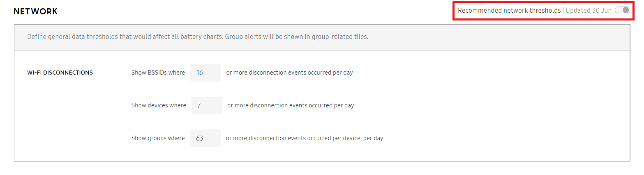
Task: Click the gray description banner background
Action: [493, 37]
